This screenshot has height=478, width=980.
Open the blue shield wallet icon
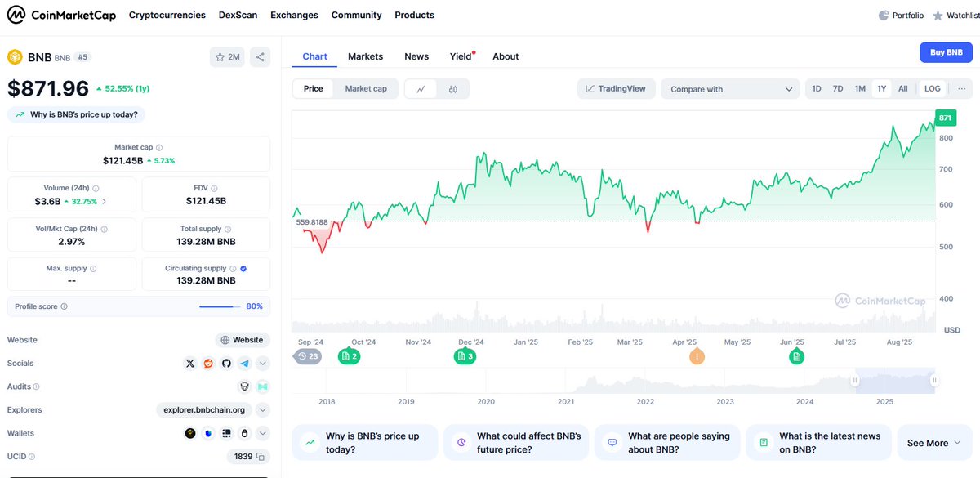click(208, 433)
